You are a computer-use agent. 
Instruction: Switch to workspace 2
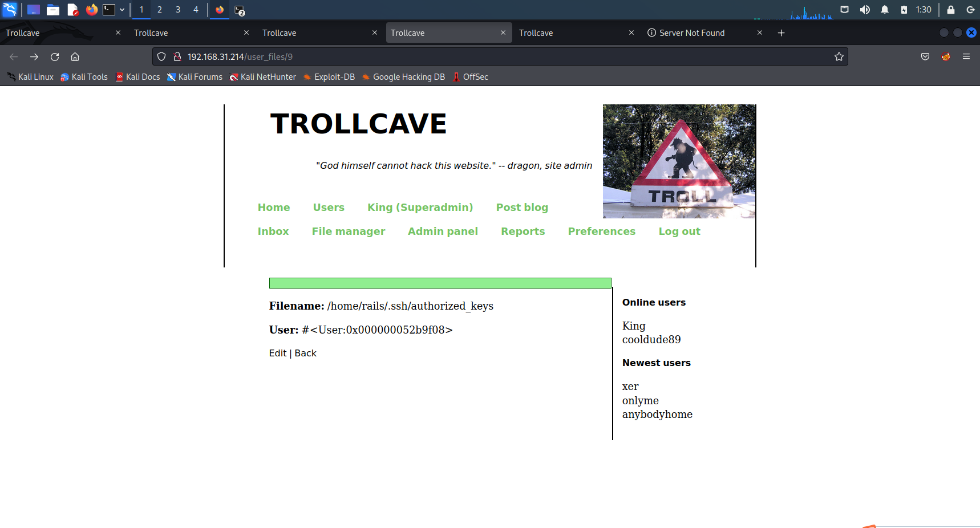point(160,10)
